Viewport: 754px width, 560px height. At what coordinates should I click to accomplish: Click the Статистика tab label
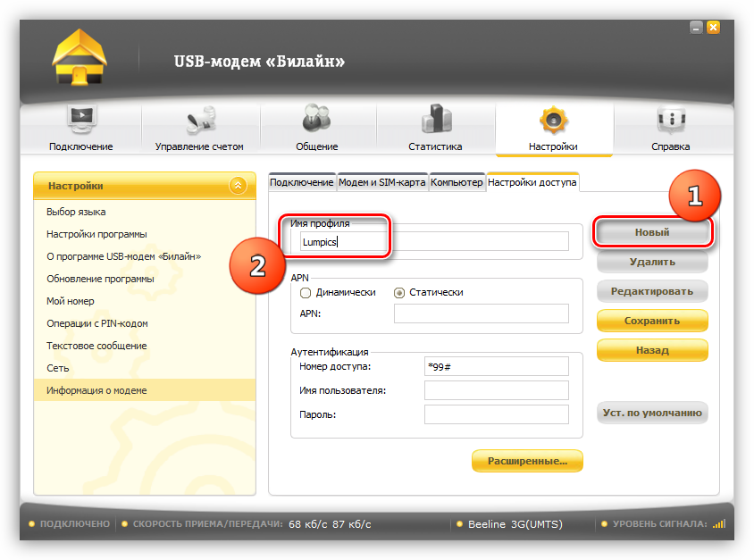click(435, 146)
